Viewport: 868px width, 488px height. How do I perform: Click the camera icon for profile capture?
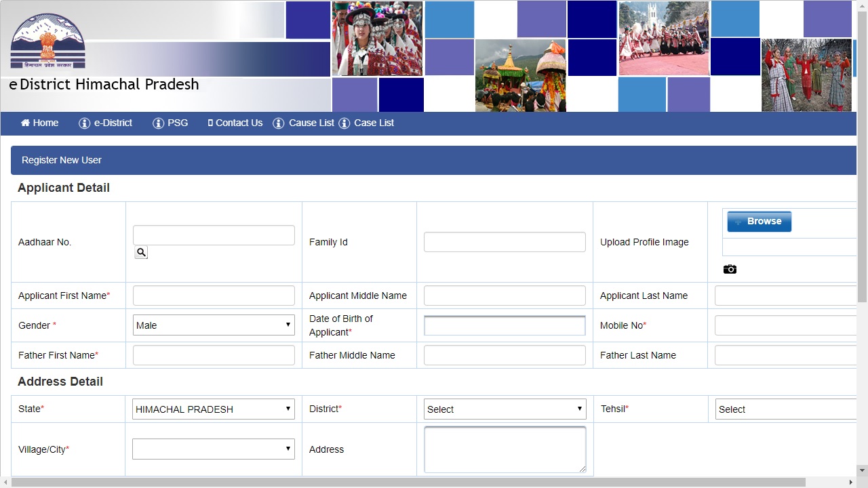pyautogui.click(x=730, y=269)
